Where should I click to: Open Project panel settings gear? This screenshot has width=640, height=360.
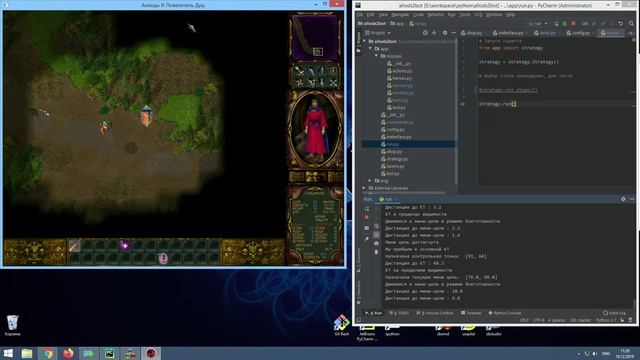[x=444, y=33]
